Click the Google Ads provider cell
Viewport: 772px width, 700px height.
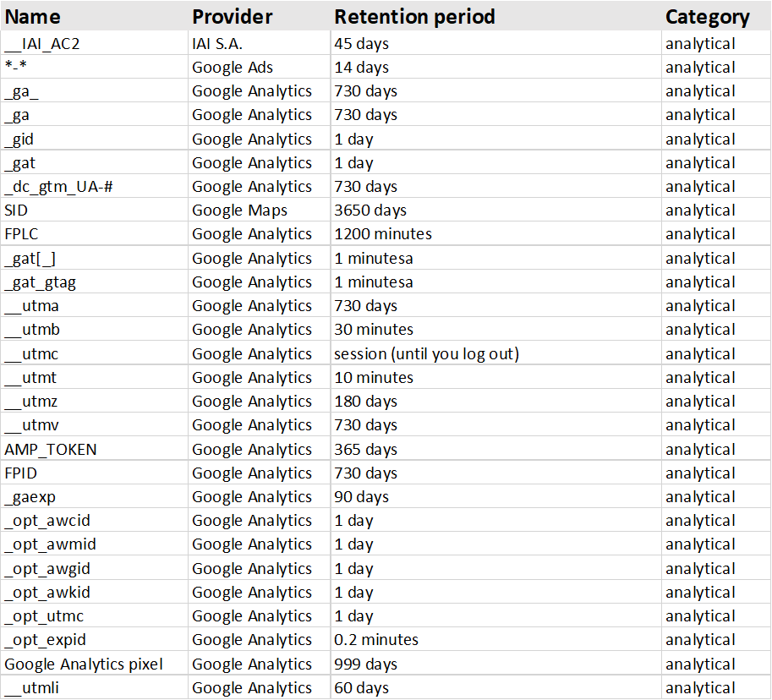pos(233,68)
